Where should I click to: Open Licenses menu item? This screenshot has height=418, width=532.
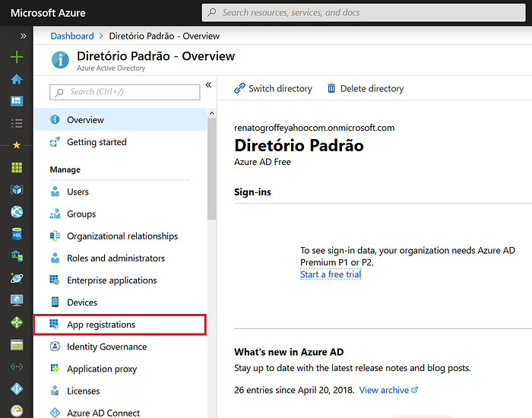pyautogui.click(x=120, y=391)
